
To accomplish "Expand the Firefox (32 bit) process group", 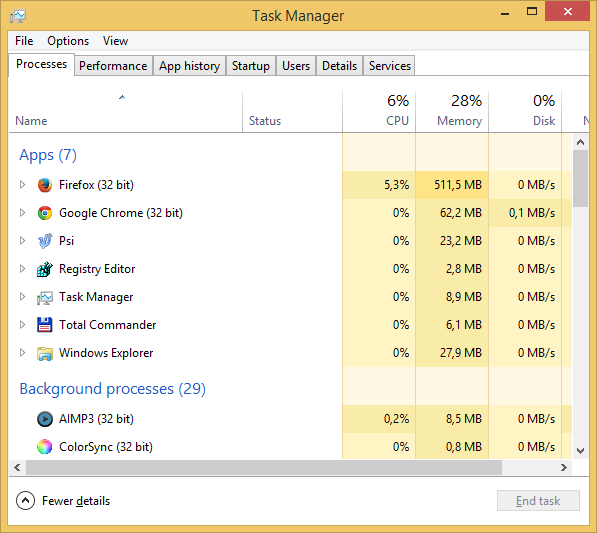I will (22, 185).
